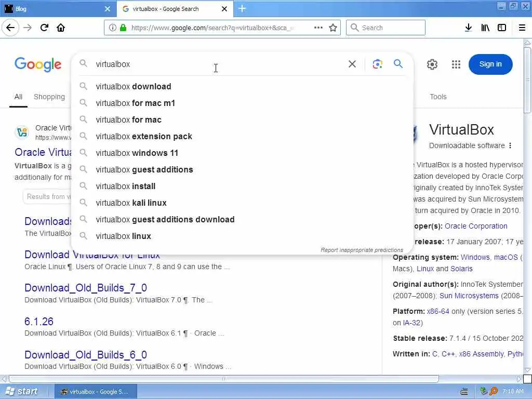This screenshot has width=532, height=399.
Task: Open the Google apps grid
Action: click(x=456, y=64)
